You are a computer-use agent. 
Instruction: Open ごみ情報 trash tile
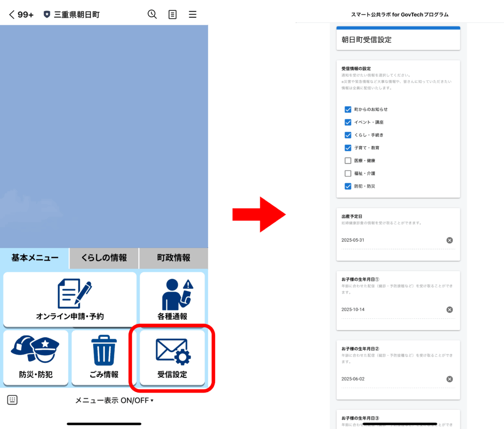(x=104, y=357)
